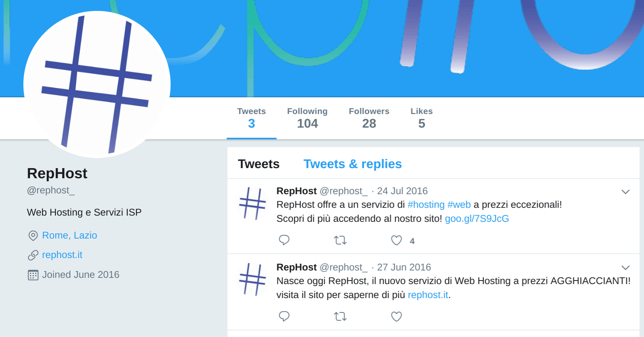644x337 pixels.
Task: Open the 24 Jul tweet options chevron
Action: (x=625, y=192)
